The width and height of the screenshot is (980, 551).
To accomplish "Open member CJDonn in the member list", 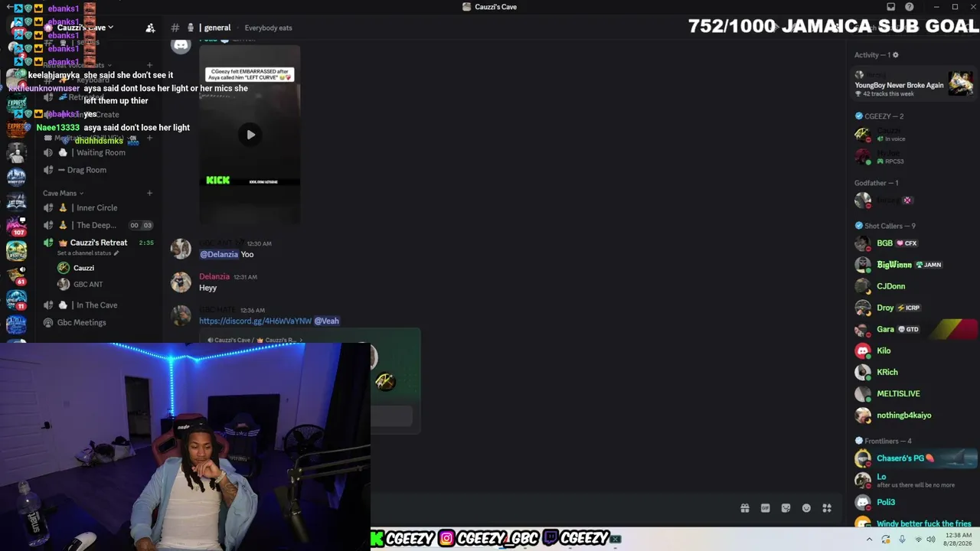I will (x=914, y=286).
